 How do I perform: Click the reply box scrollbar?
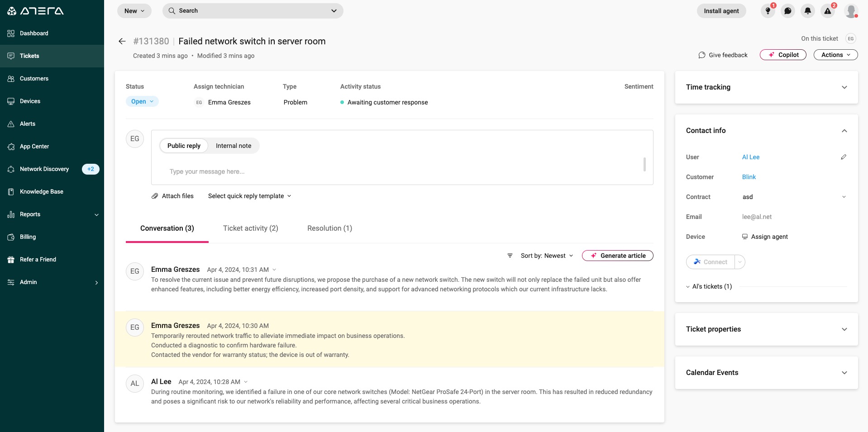(x=644, y=164)
